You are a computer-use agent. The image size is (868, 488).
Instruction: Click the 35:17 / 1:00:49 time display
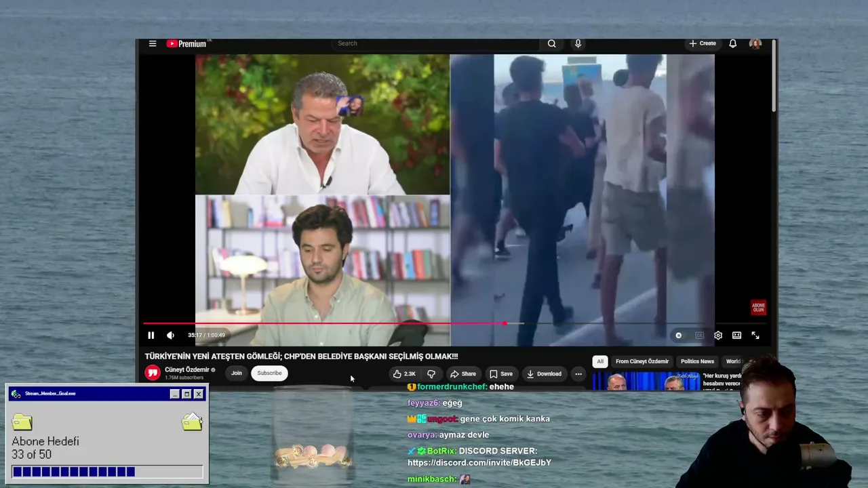coord(206,335)
